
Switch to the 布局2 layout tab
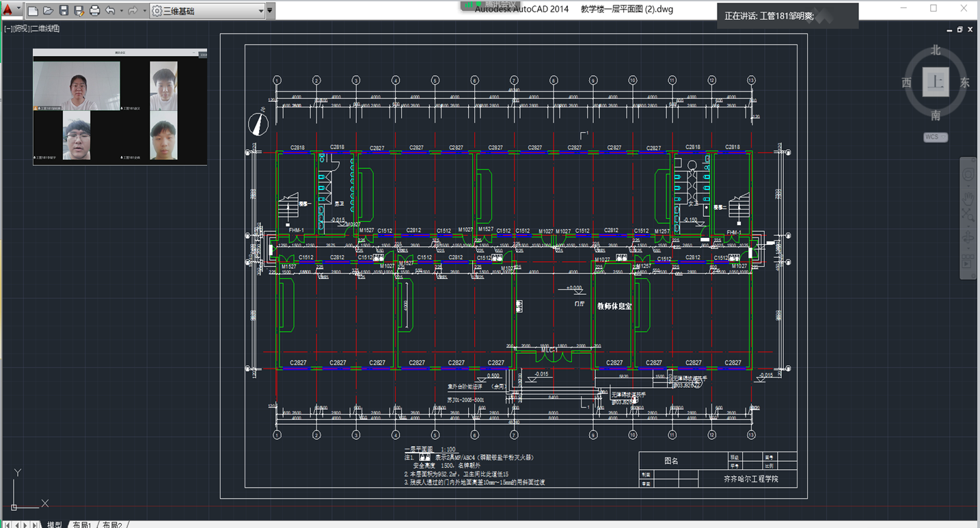click(x=112, y=524)
